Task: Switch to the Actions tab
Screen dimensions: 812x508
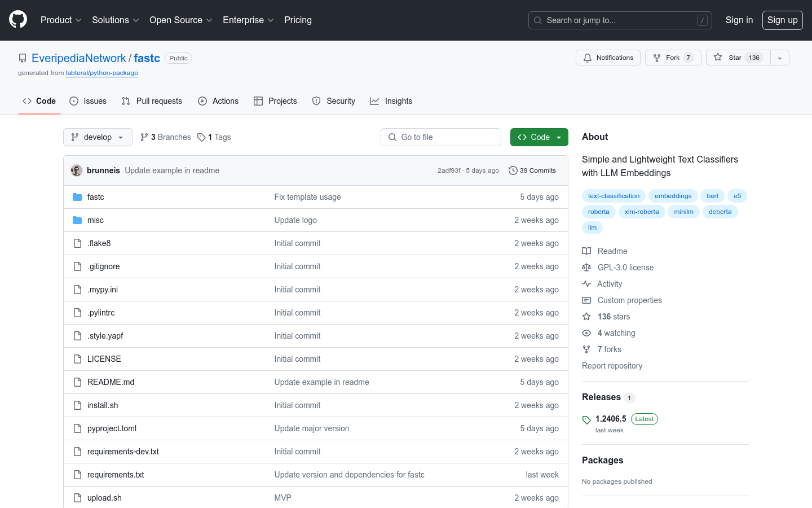Action: point(218,101)
